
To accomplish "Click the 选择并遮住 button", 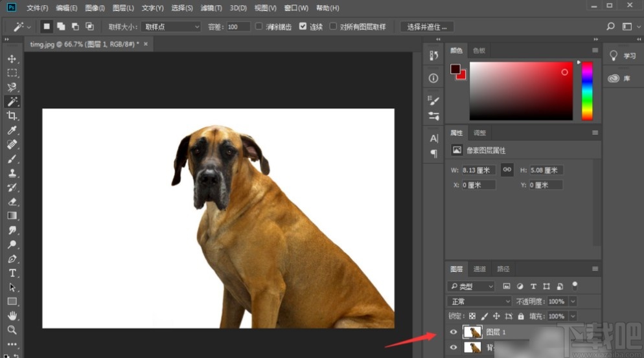I will [x=427, y=27].
